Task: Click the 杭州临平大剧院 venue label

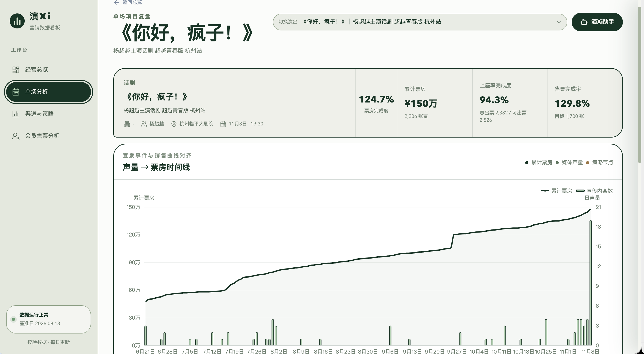Action: (x=196, y=124)
